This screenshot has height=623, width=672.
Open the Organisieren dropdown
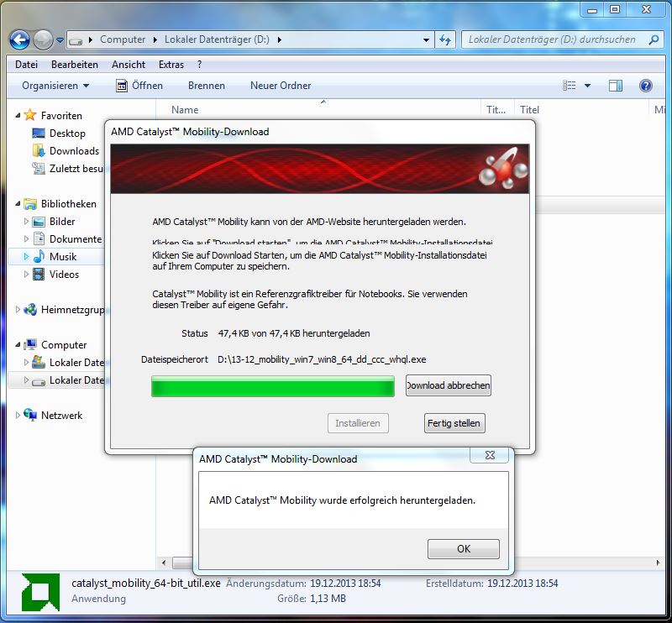55,86
